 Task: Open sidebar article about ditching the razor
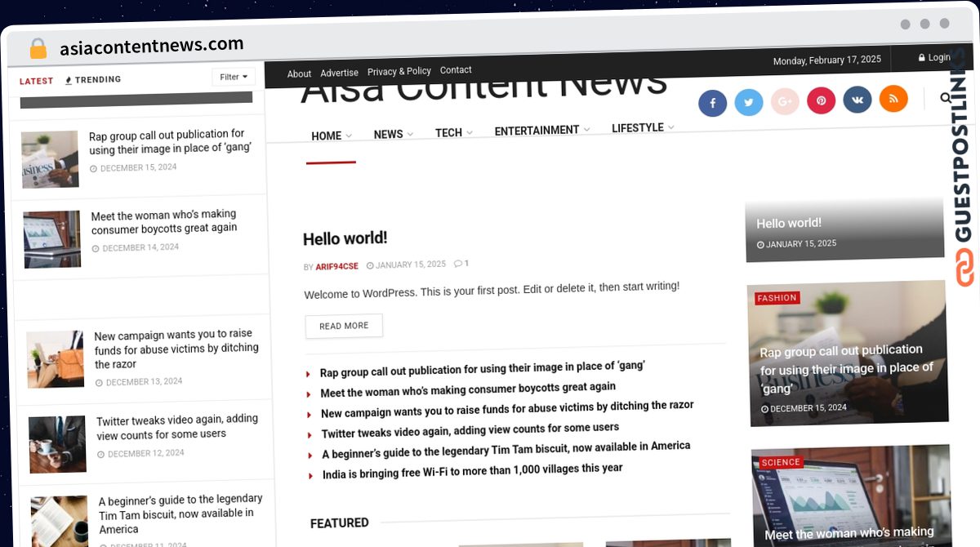[x=176, y=349]
